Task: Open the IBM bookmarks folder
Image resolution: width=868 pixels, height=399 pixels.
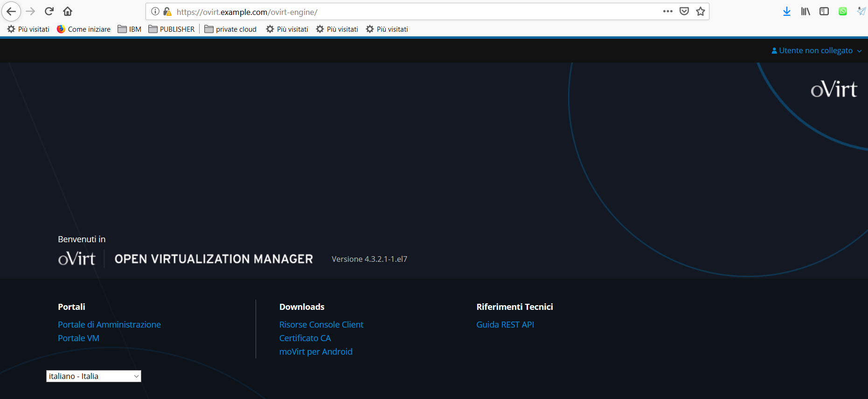Action: (130, 29)
